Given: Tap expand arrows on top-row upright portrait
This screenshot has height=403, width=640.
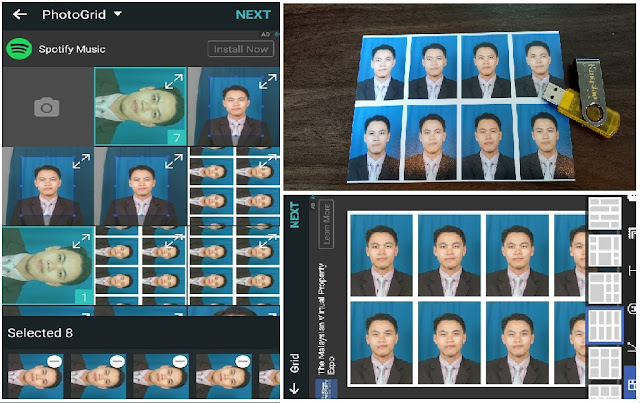Looking at the screenshot, I should 268,81.
